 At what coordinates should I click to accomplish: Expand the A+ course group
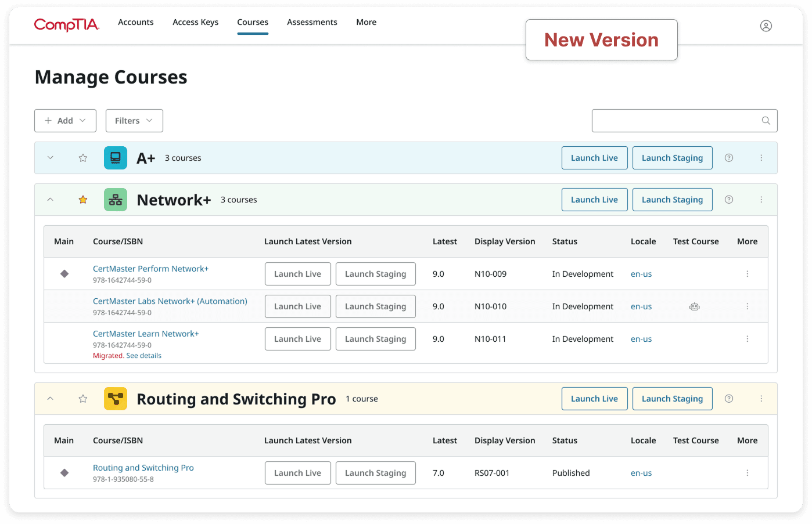(51, 158)
